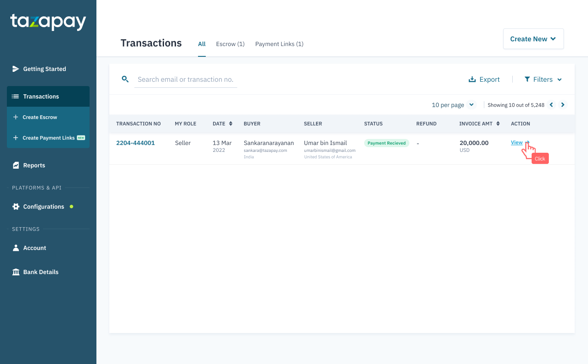Sort by Date column arrows
Image resolution: width=588 pixels, height=364 pixels.
[x=231, y=123]
